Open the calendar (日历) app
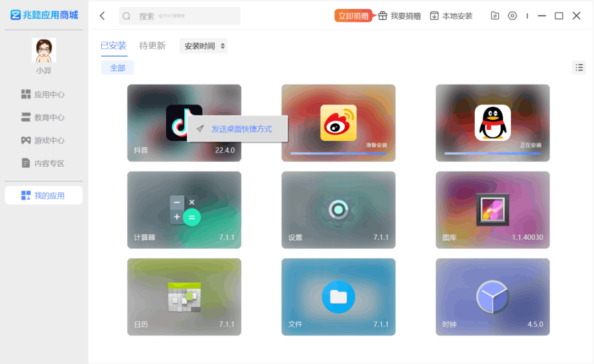The width and height of the screenshot is (594, 364). point(184,297)
